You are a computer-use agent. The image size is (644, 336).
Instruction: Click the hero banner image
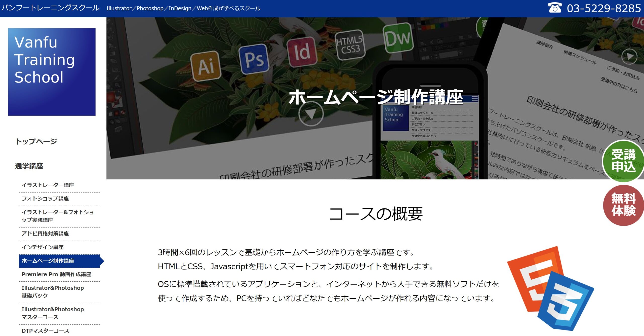[375, 98]
